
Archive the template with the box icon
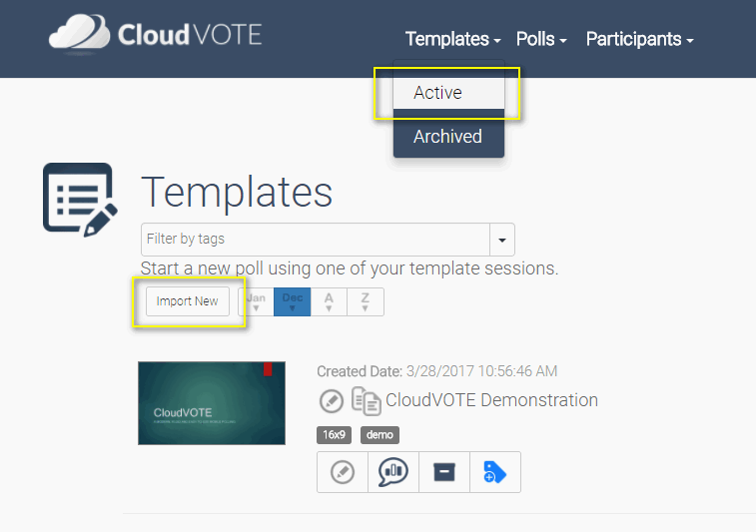click(x=444, y=472)
